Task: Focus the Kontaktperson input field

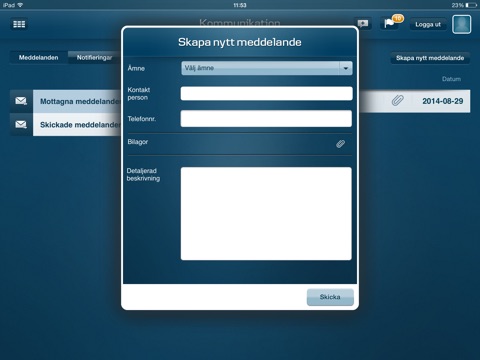Action: (x=266, y=93)
